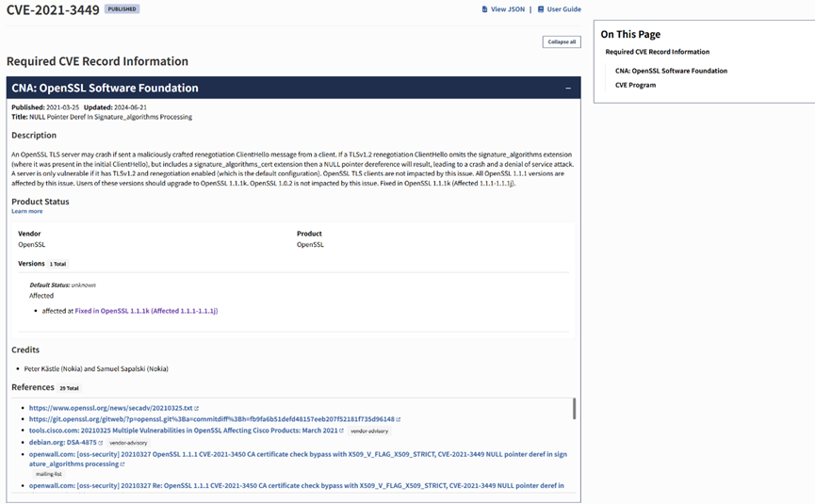Click the Description heading

click(34, 135)
